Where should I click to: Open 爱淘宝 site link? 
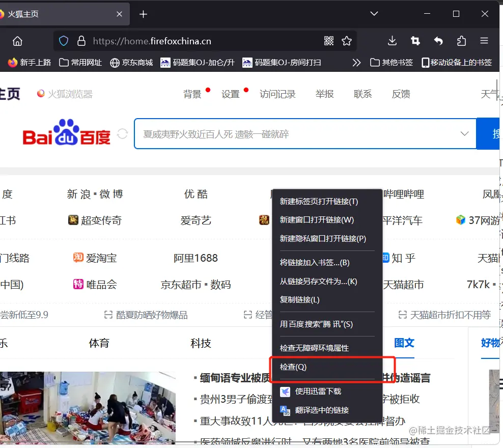coord(95,258)
